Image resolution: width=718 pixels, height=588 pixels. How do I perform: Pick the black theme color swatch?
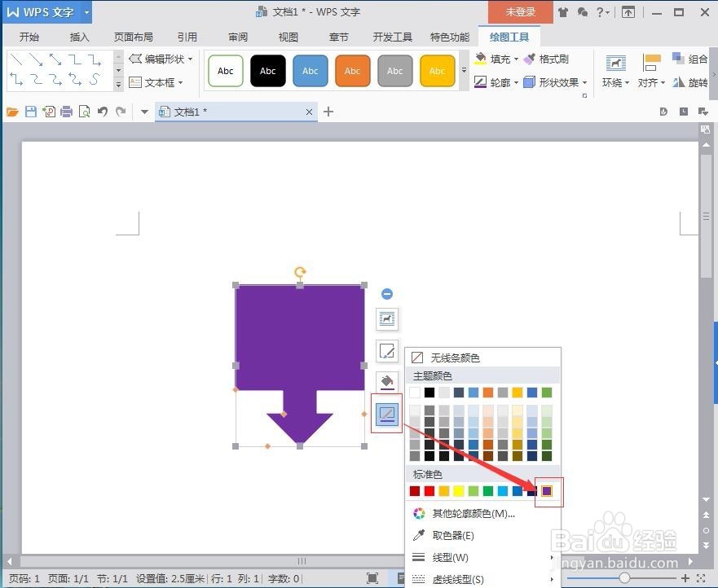pyautogui.click(x=429, y=393)
